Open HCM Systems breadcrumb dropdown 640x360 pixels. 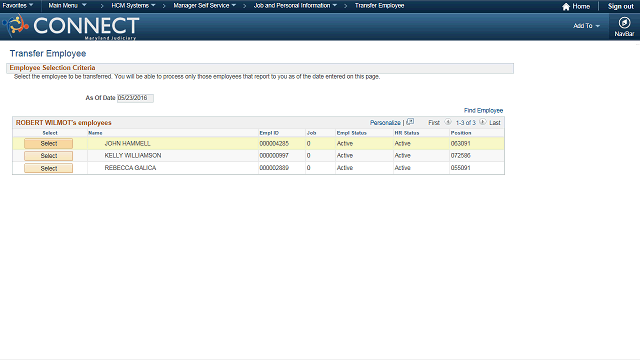[133, 6]
